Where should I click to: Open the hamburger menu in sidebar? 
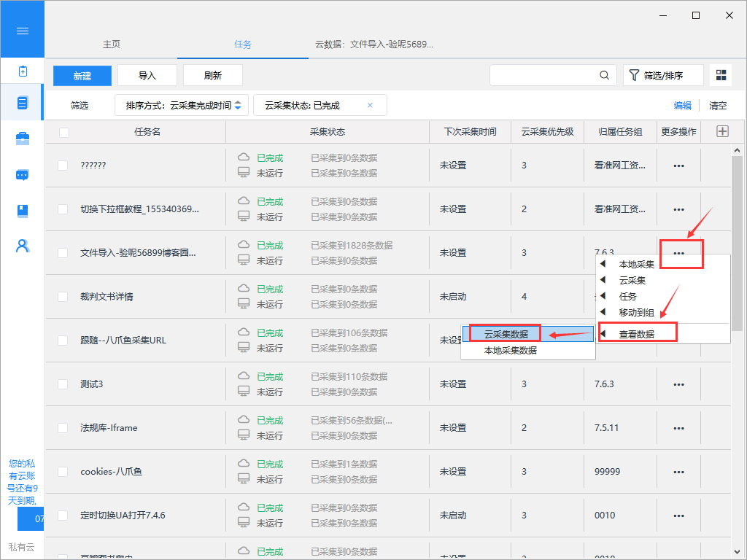point(23,31)
